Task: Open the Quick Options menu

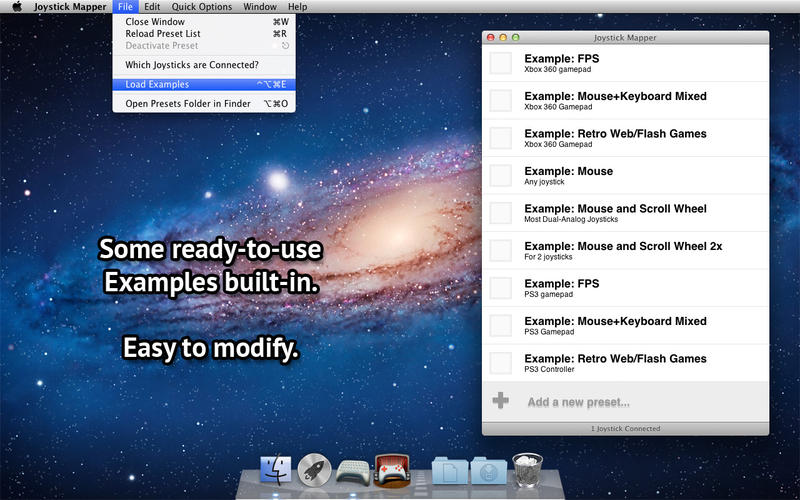Action: 202,7
